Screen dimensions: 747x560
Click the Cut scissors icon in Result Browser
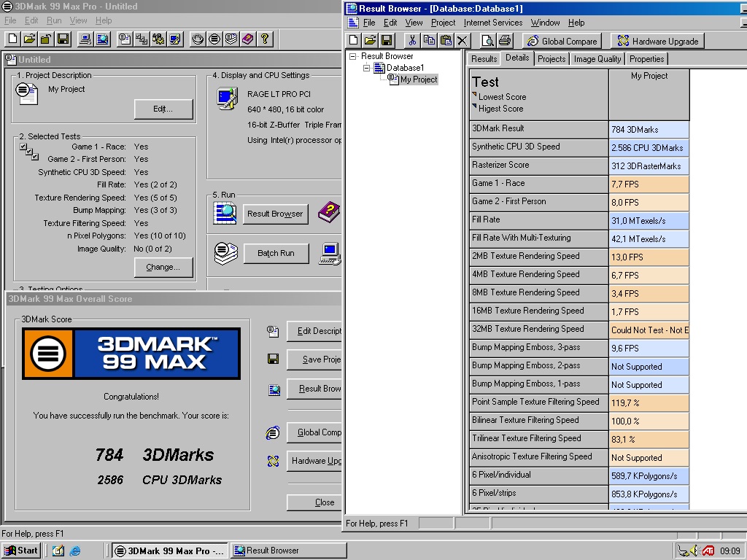(x=412, y=41)
